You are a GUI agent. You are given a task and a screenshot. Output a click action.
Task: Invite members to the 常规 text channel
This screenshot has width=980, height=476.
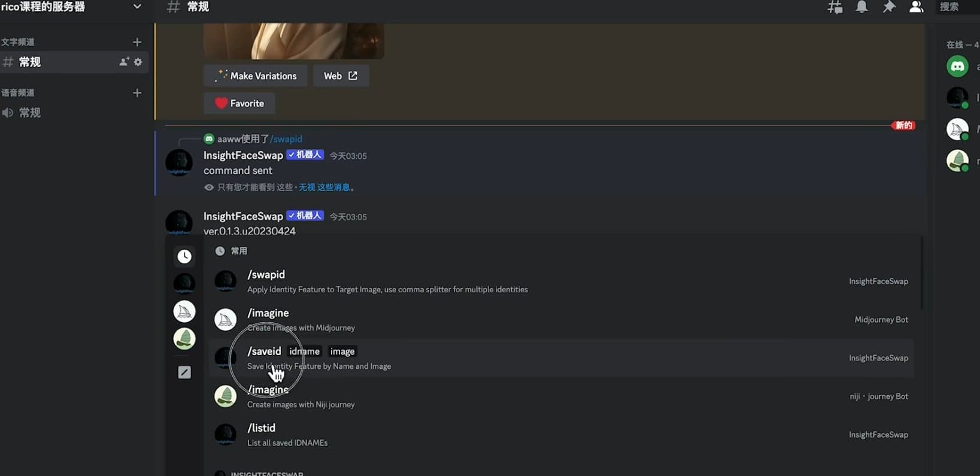[x=124, y=62]
